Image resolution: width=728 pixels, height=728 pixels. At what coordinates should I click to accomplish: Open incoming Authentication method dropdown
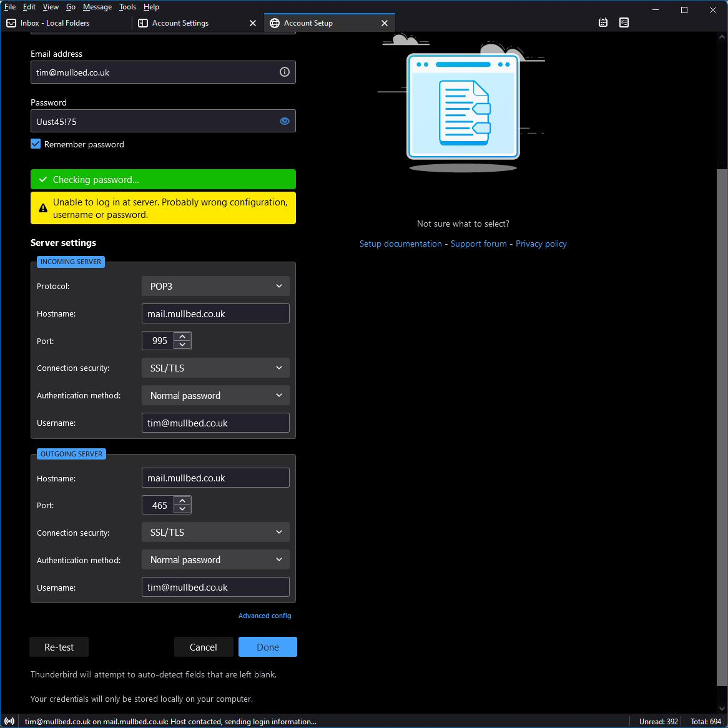point(215,396)
